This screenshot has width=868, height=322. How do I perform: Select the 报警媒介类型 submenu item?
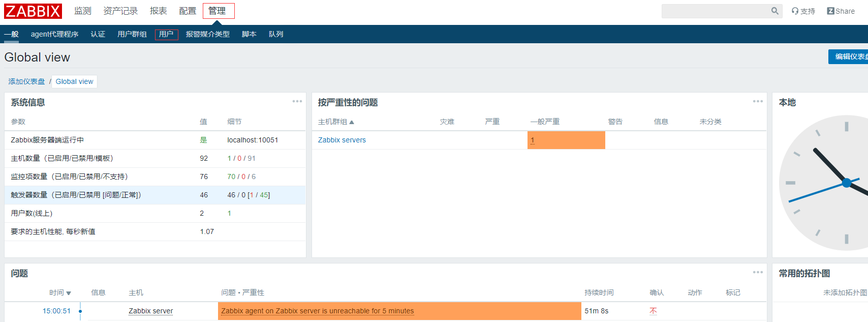208,34
